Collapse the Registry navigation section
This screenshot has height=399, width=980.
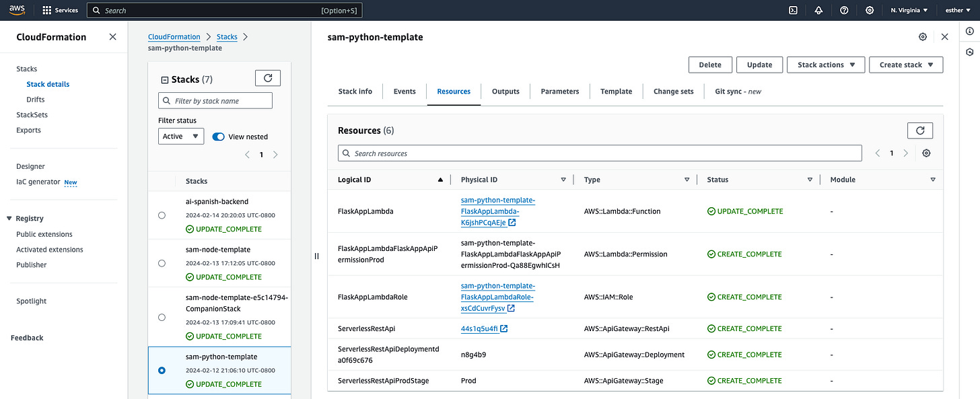coord(9,219)
